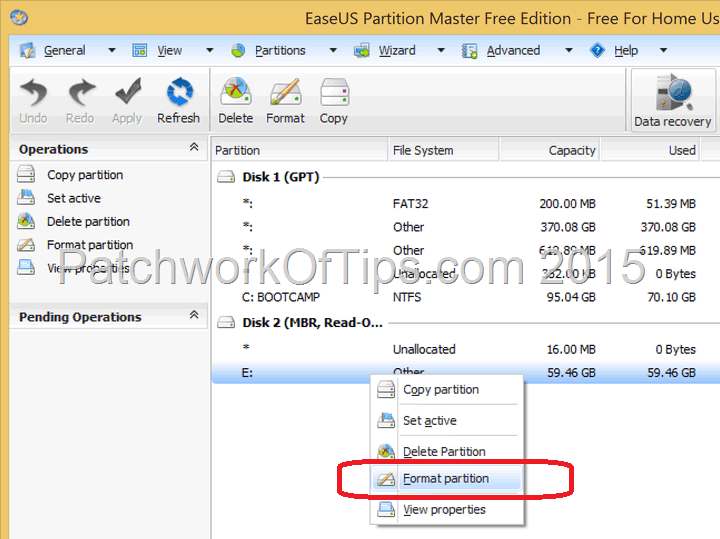Click View properties icon in Operations panel

(26, 267)
